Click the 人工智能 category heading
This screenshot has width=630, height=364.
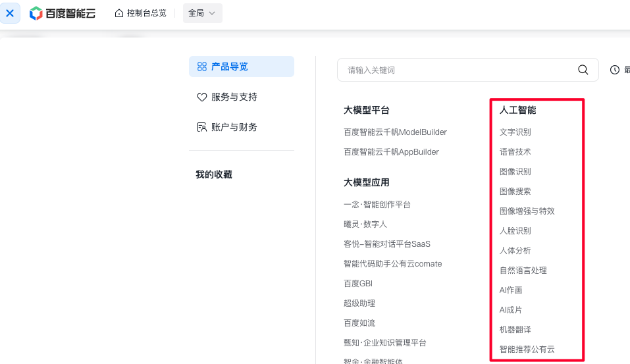[517, 110]
